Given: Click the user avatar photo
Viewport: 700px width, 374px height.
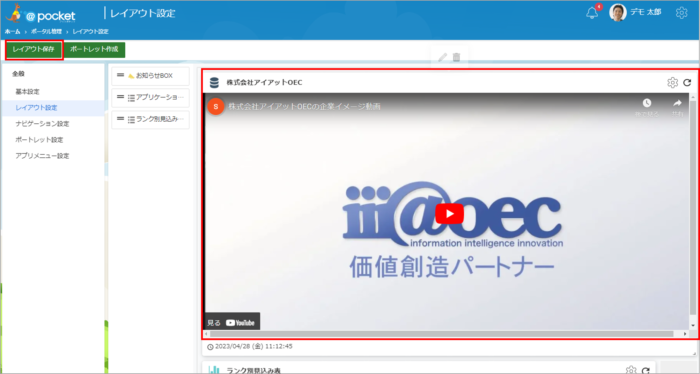Looking at the screenshot, I should pyautogui.click(x=618, y=12).
